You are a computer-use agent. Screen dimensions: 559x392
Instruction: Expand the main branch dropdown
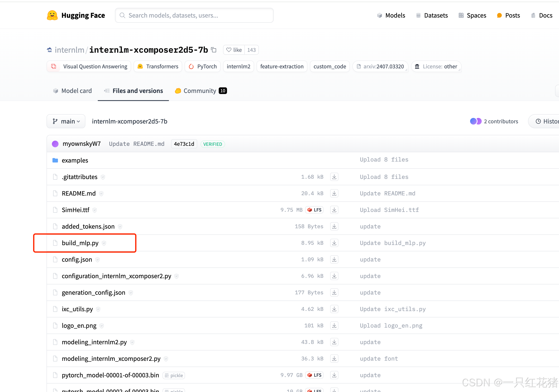click(66, 121)
